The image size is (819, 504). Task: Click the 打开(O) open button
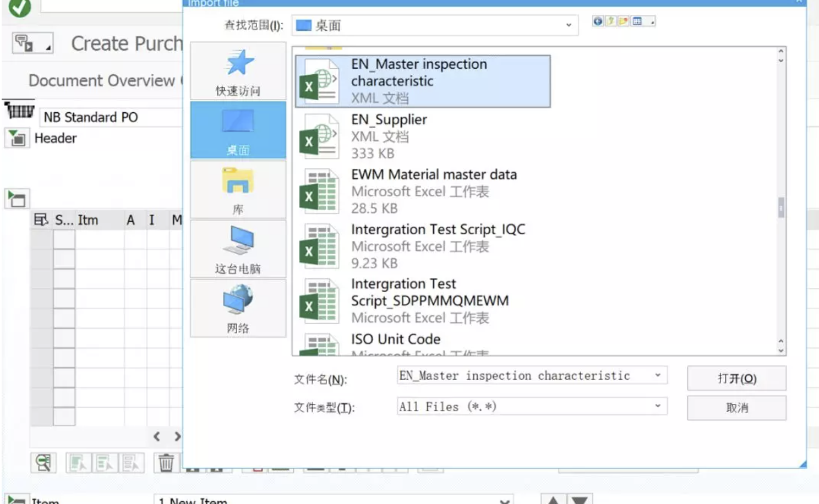coord(736,379)
